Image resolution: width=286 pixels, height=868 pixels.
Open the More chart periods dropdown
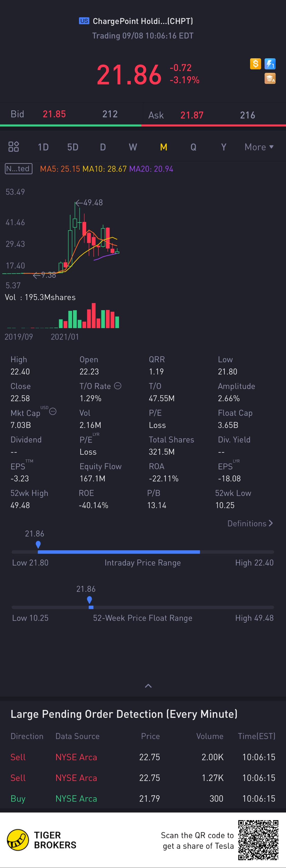[259, 147]
